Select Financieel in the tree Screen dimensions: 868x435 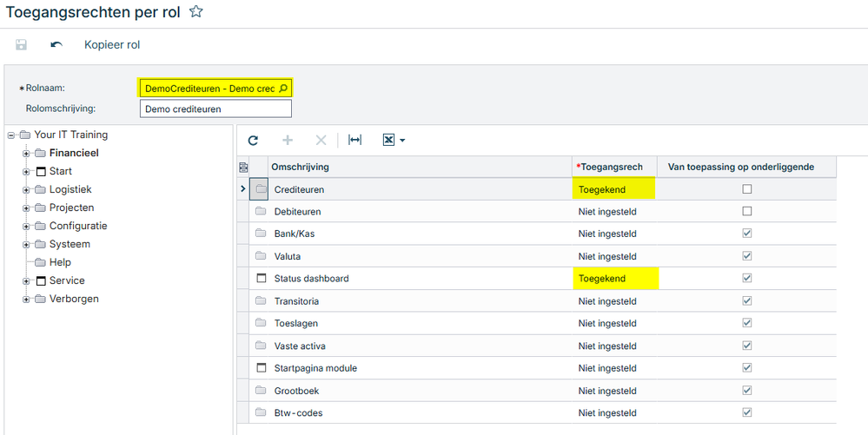pos(74,153)
